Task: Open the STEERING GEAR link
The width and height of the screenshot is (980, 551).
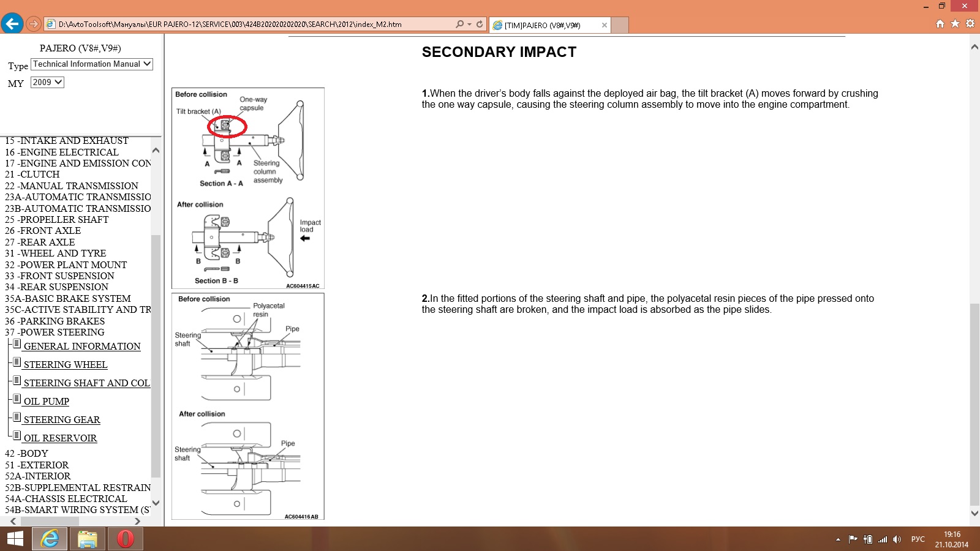Action: click(x=61, y=420)
